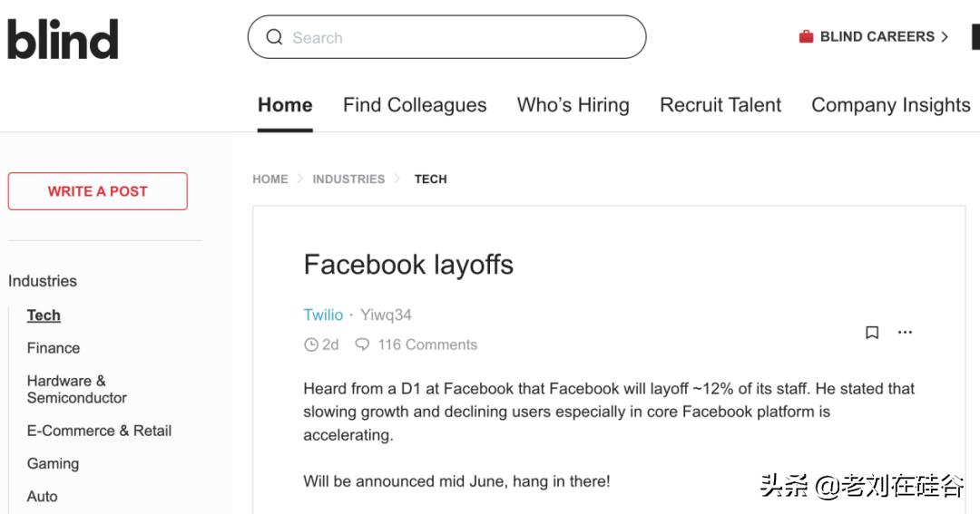The image size is (980, 514).
Task: Click the HOME breadcrumb link
Action: [x=269, y=179]
